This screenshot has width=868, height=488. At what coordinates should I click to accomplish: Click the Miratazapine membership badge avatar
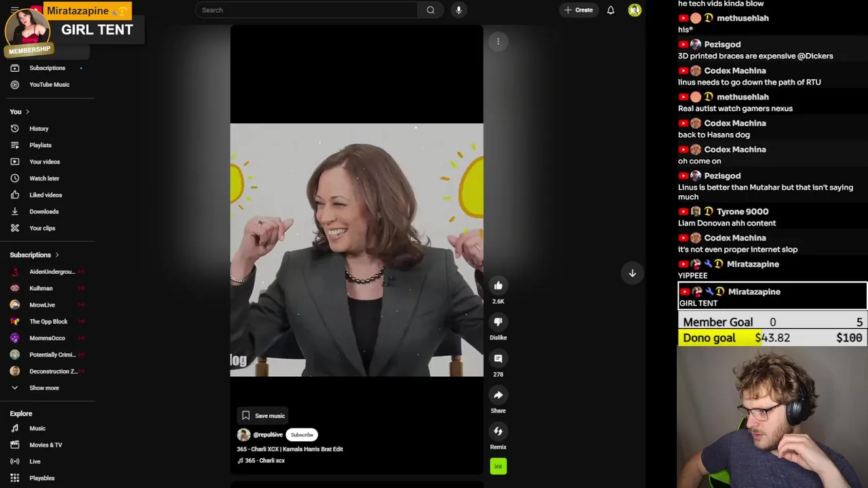(x=28, y=30)
